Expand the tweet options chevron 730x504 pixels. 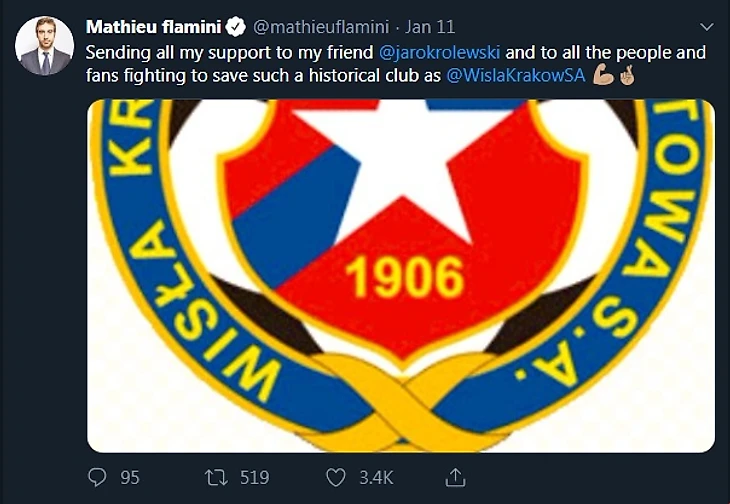coord(707,26)
